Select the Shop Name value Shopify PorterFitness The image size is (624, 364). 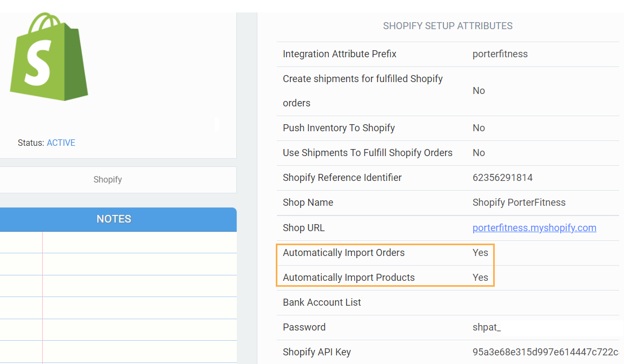tap(519, 203)
